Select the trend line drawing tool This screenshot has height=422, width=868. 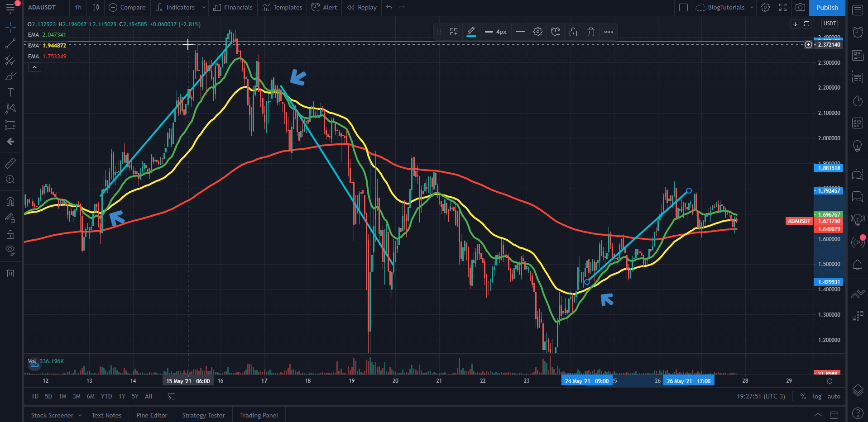[10, 44]
